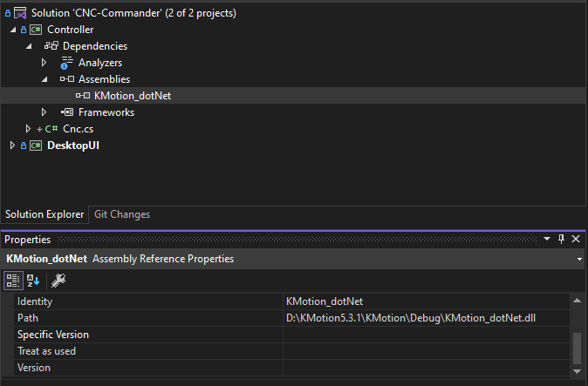
Task: Click the Controller C# project icon
Action: pos(36,30)
